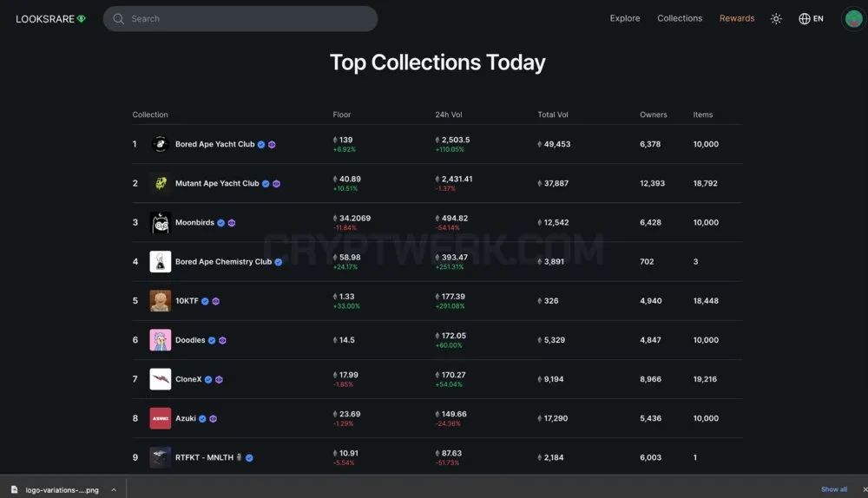Click Mutant Ape Yacht Club purple badge
The image size is (868, 498).
pyautogui.click(x=276, y=184)
